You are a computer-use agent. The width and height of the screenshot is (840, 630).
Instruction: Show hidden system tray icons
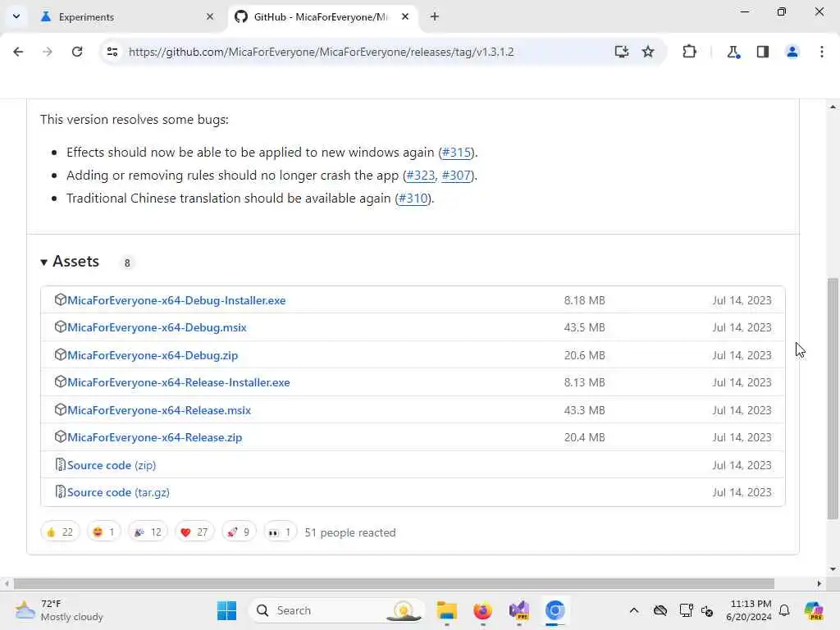click(x=634, y=610)
